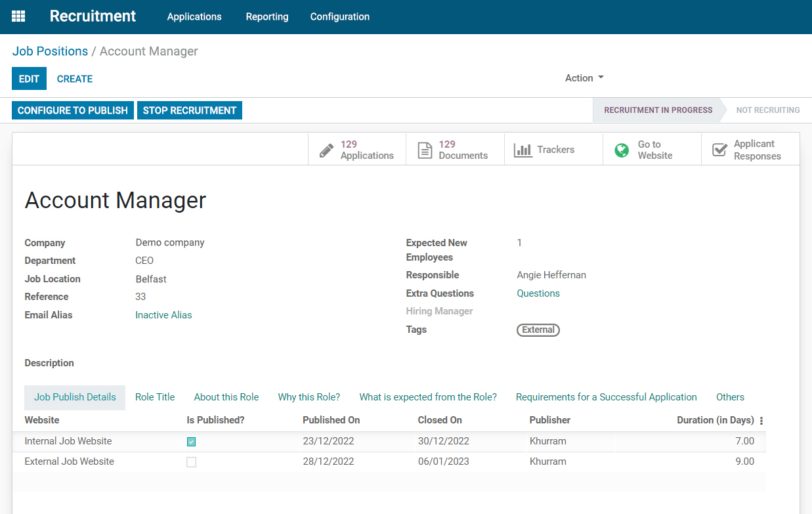Open the Inactive Alias link
Viewport: 812px width, 514px height.
[x=163, y=314]
